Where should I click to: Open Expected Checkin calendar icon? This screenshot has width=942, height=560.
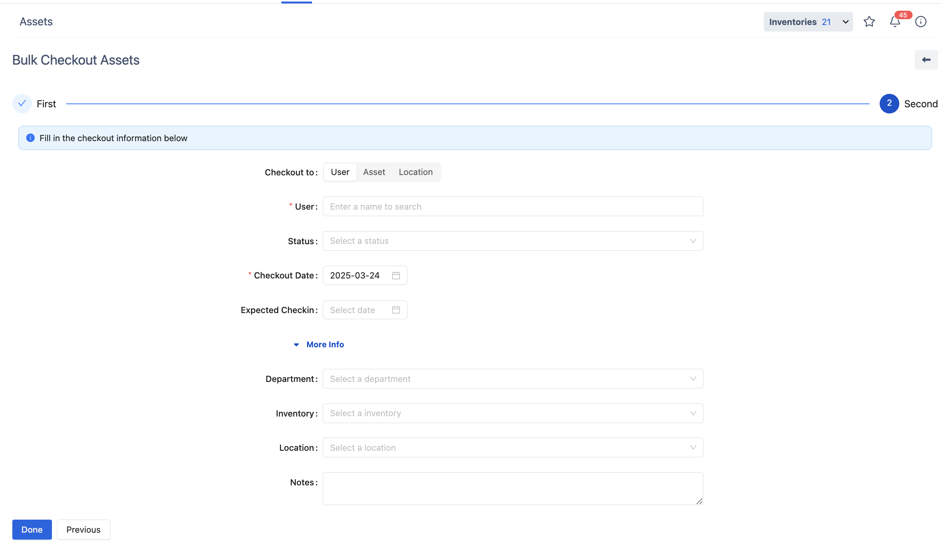pyautogui.click(x=396, y=310)
